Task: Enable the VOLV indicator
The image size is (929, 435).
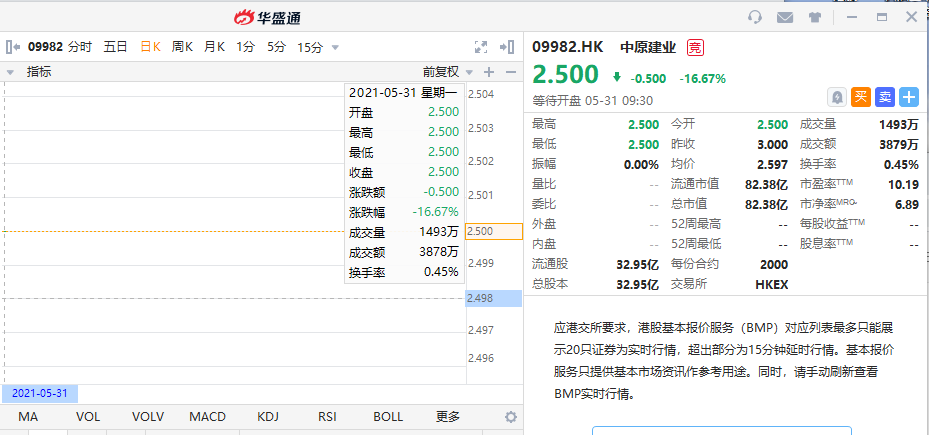Action: point(148,417)
